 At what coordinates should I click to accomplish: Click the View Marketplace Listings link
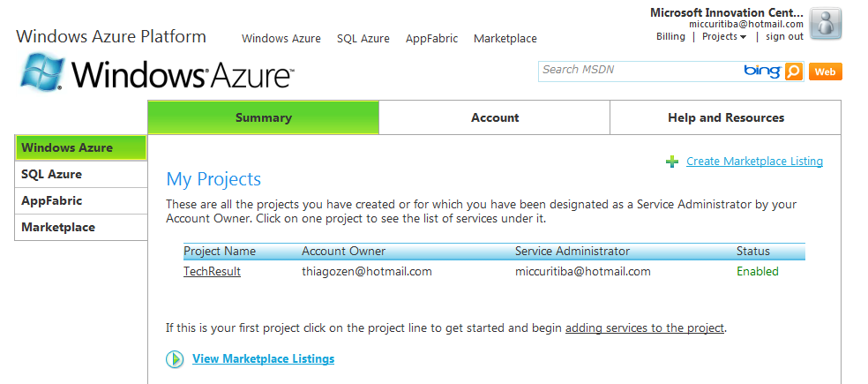[x=264, y=359]
